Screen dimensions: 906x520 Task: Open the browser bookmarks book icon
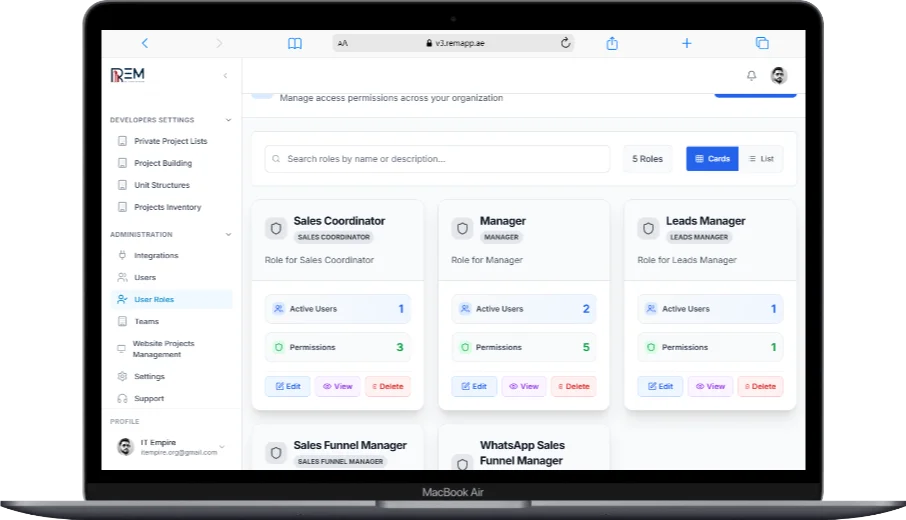[x=295, y=43]
